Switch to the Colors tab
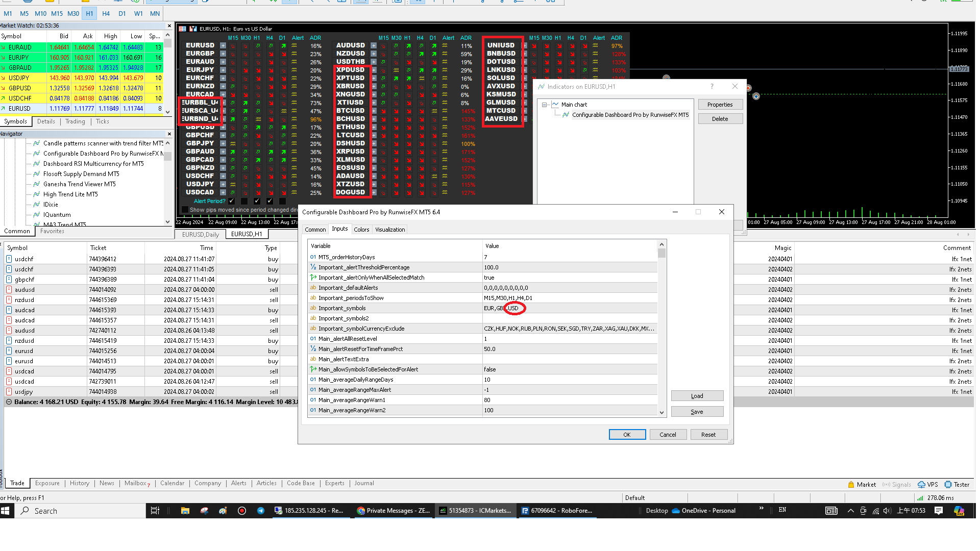Viewport: 980px width, 551px height. point(361,230)
